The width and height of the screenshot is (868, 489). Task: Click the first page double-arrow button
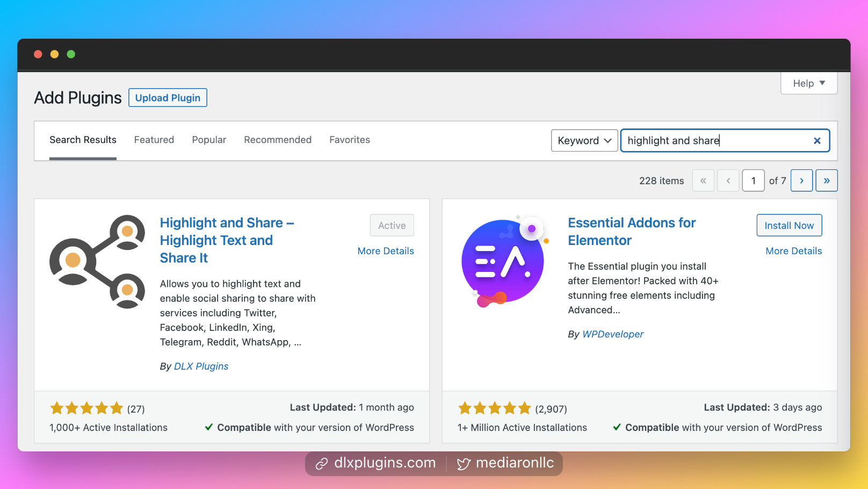click(703, 181)
